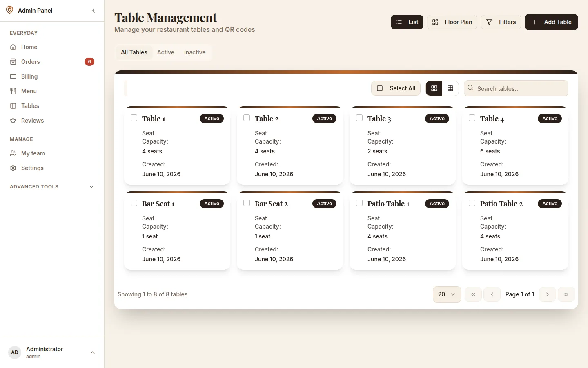Screen dimensions: 588x368
Task: Click the Tables grid icon in sidebar
Action: click(13, 106)
